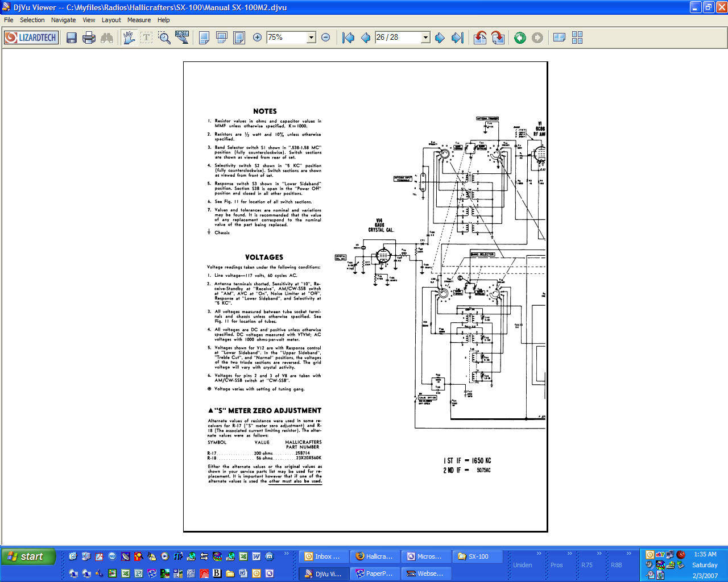Open Find with the binoculars icon
Viewport: 728px width, 582px height.
pos(106,38)
